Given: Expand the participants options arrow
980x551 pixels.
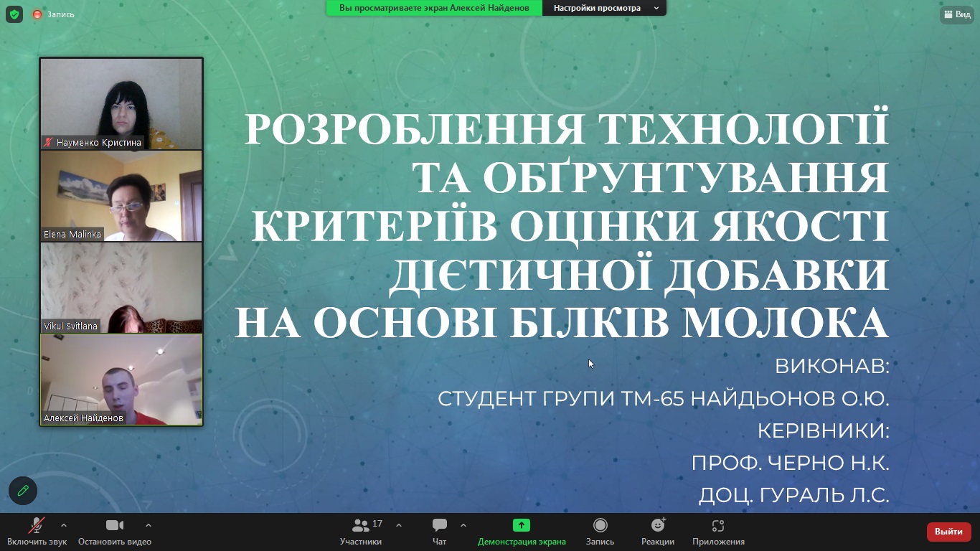Looking at the screenshot, I should pos(399,525).
